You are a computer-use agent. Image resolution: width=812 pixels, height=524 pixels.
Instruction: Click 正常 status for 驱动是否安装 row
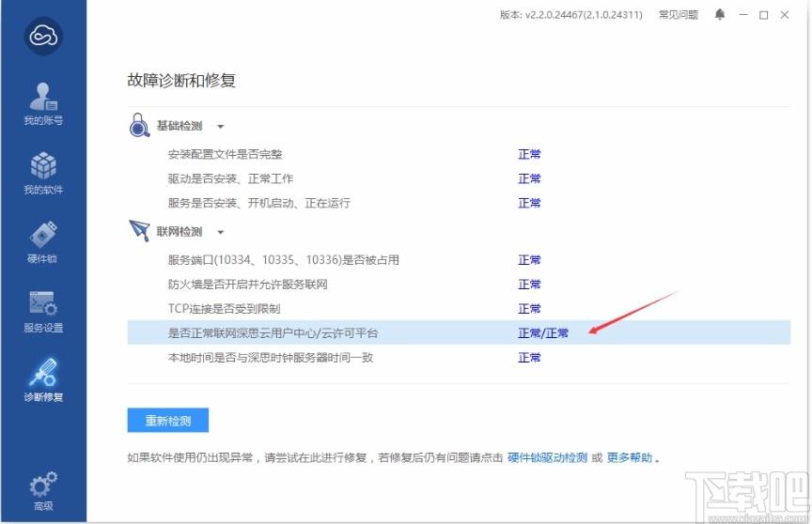(529, 178)
